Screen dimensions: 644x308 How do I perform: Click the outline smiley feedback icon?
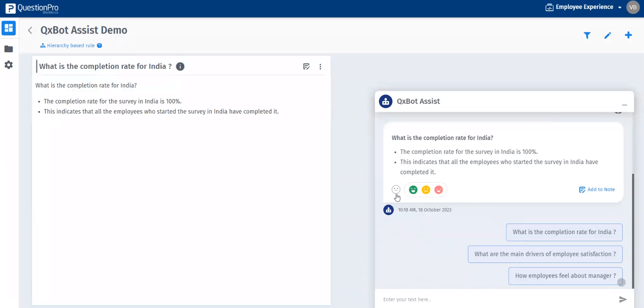pyautogui.click(x=396, y=189)
